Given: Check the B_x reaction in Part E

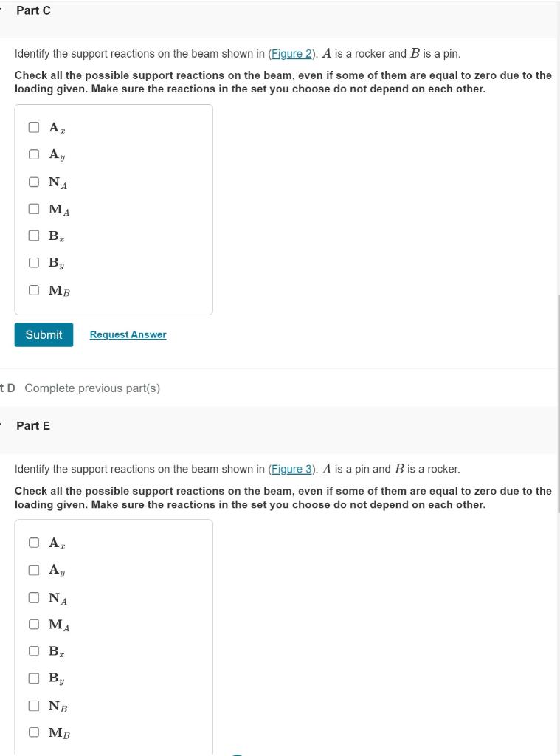Looking at the screenshot, I should [x=34, y=650].
